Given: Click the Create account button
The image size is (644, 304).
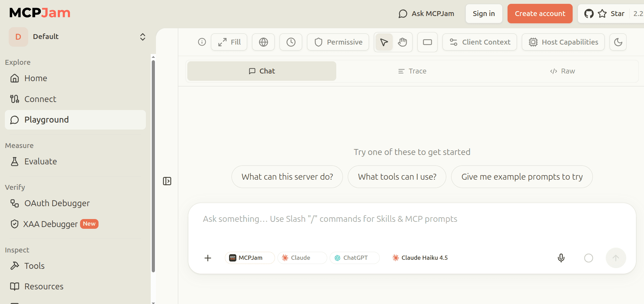Looking at the screenshot, I should (540, 14).
